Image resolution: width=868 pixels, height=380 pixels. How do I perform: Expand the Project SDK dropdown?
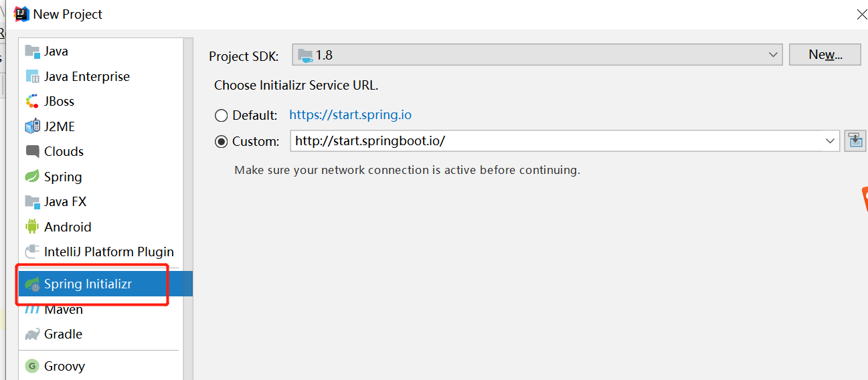773,55
